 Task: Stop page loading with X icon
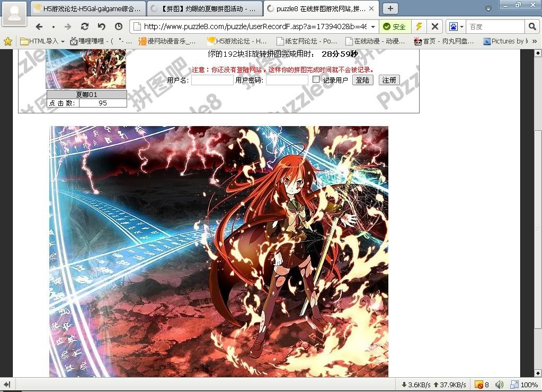[x=435, y=26]
